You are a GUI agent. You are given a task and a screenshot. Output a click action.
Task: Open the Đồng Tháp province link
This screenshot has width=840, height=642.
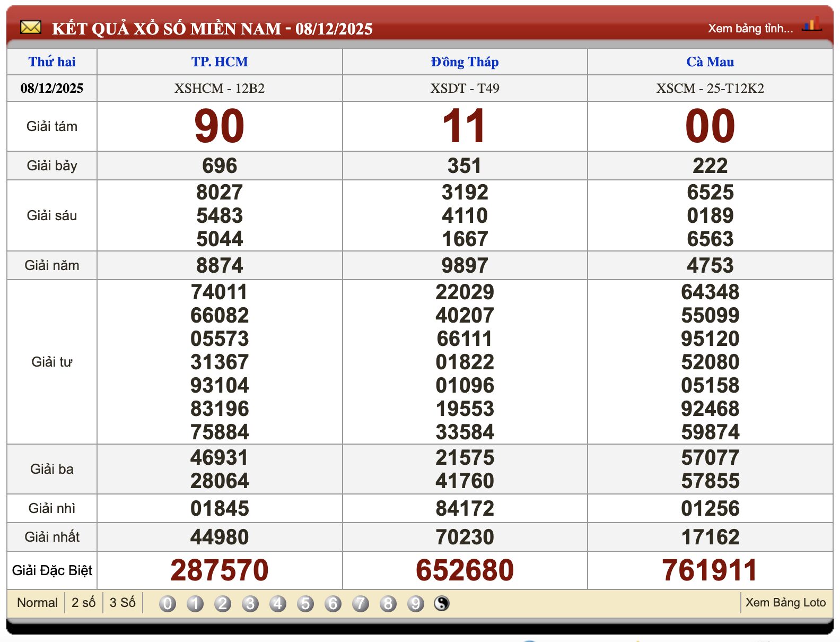465,62
